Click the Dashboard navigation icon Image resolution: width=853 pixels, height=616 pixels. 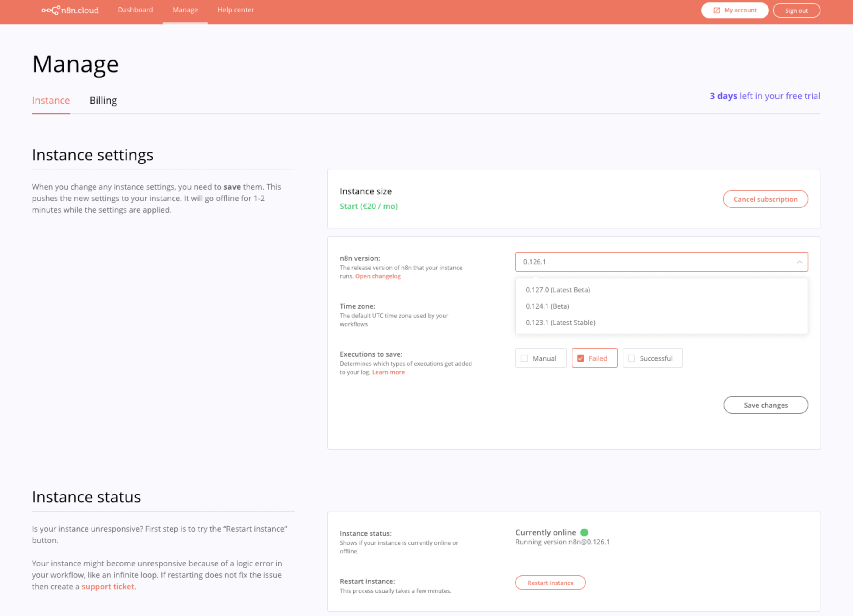(135, 10)
